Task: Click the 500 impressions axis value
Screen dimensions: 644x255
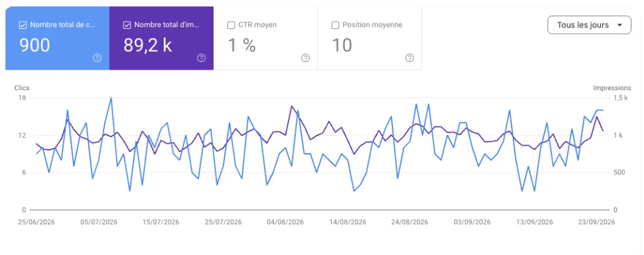Action: pyautogui.click(x=619, y=173)
